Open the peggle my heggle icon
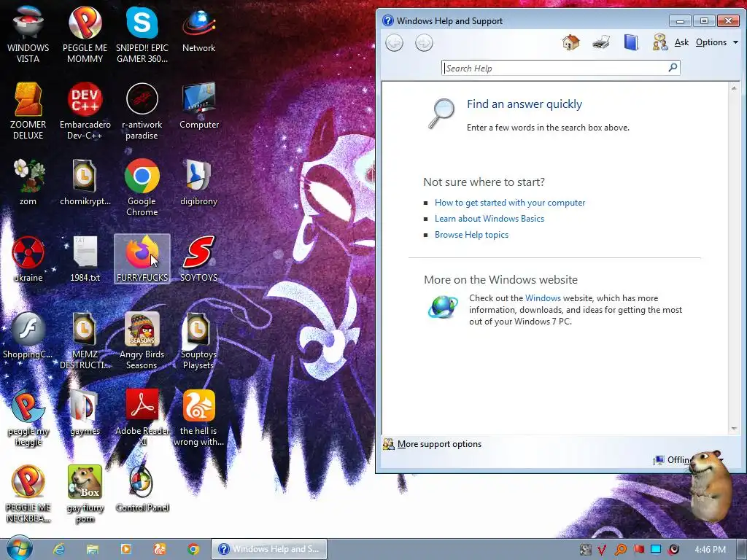The image size is (747, 560). click(28, 417)
